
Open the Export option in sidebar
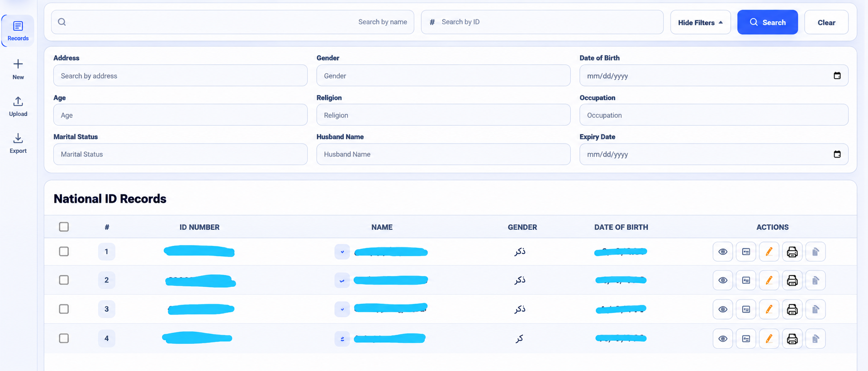coord(18,143)
